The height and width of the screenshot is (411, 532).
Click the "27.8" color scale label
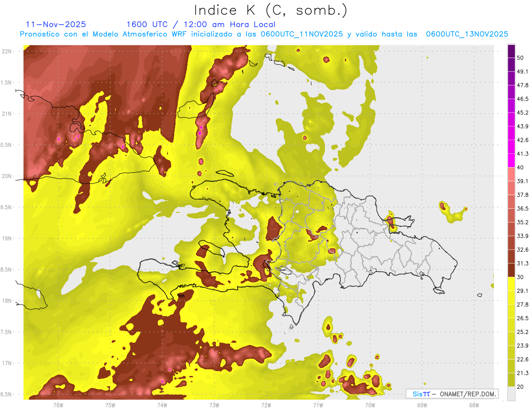pos(523,305)
